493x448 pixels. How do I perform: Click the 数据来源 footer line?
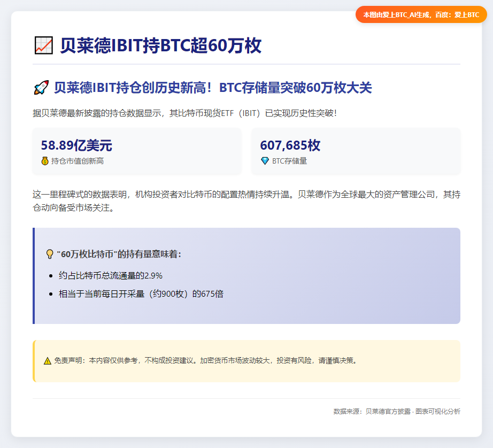(x=397, y=412)
